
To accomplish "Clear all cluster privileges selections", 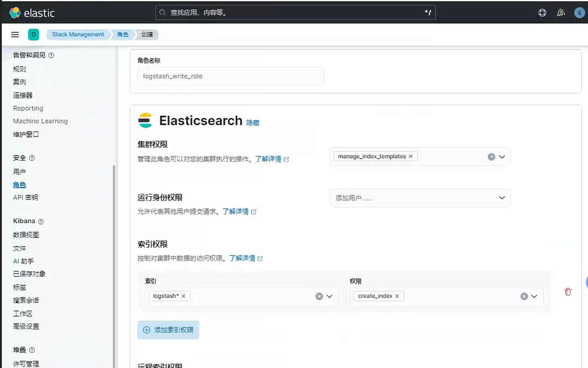I will pyautogui.click(x=491, y=157).
